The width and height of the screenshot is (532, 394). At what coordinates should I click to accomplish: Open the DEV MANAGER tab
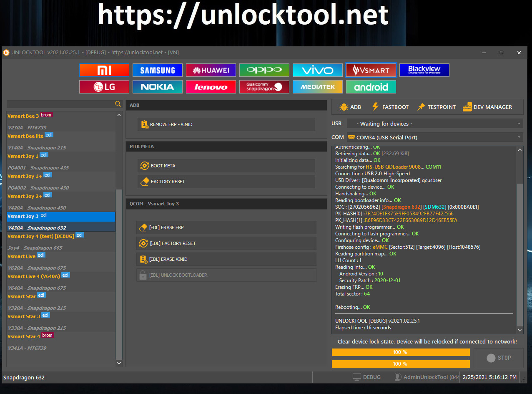(x=487, y=107)
